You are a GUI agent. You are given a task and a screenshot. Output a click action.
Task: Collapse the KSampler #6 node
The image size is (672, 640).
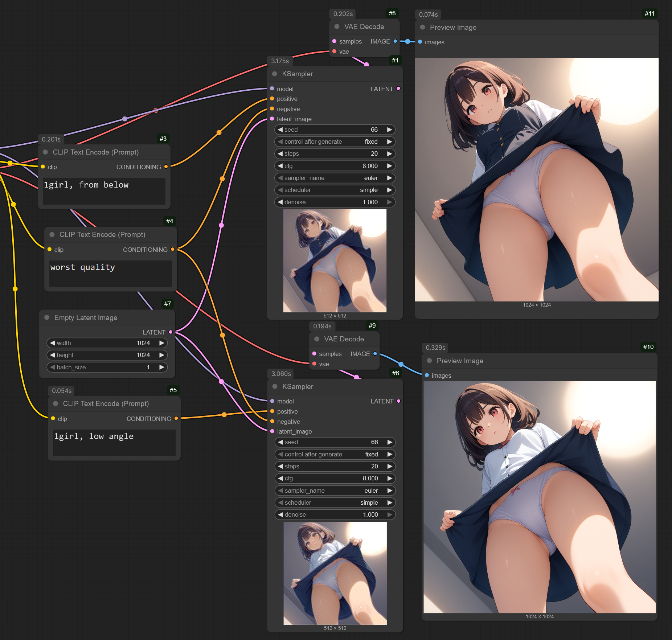275,386
